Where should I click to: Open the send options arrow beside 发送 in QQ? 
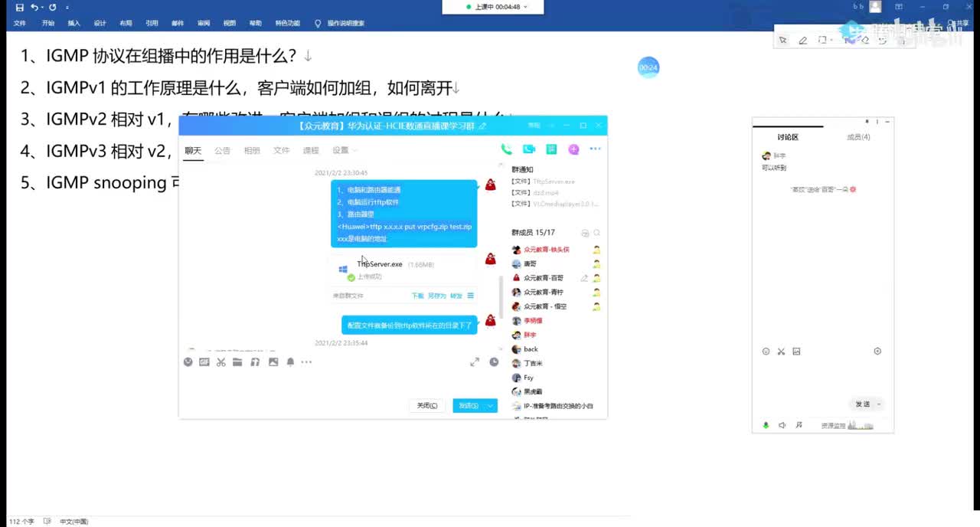coord(491,406)
